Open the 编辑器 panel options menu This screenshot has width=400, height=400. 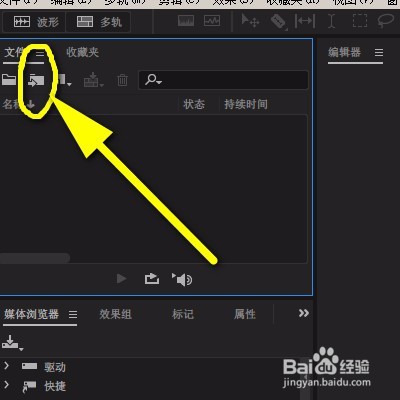(x=379, y=53)
